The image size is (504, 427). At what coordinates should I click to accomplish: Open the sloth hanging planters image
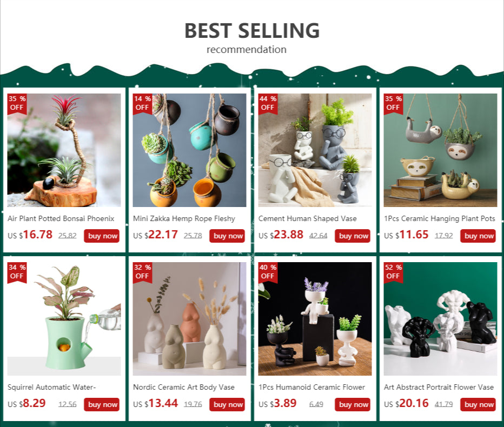[x=440, y=150]
